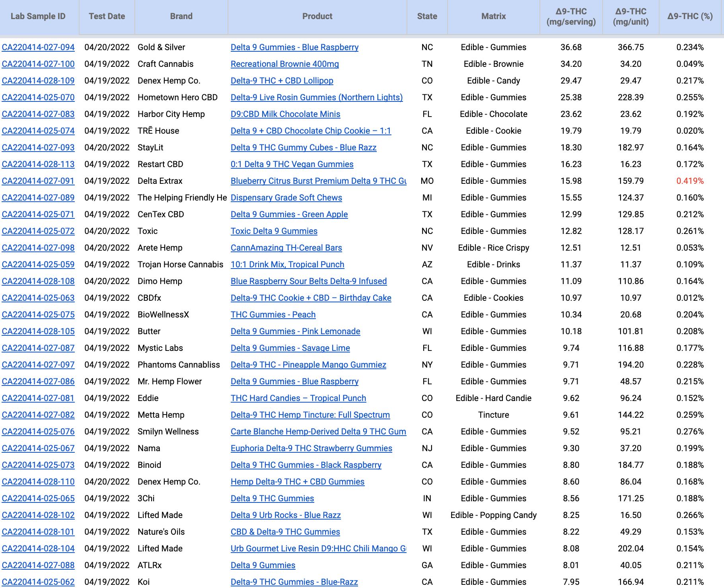Viewport: 724px width, 588px height.
Task: Click Delta 9 Urb Rocks - Blue Razz
Action: click(285, 515)
